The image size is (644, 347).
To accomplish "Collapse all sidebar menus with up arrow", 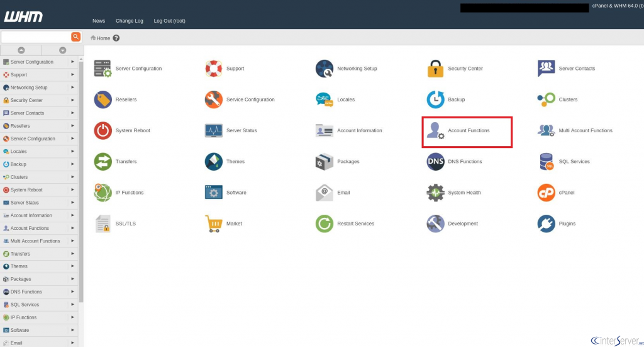I will [21, 50].
